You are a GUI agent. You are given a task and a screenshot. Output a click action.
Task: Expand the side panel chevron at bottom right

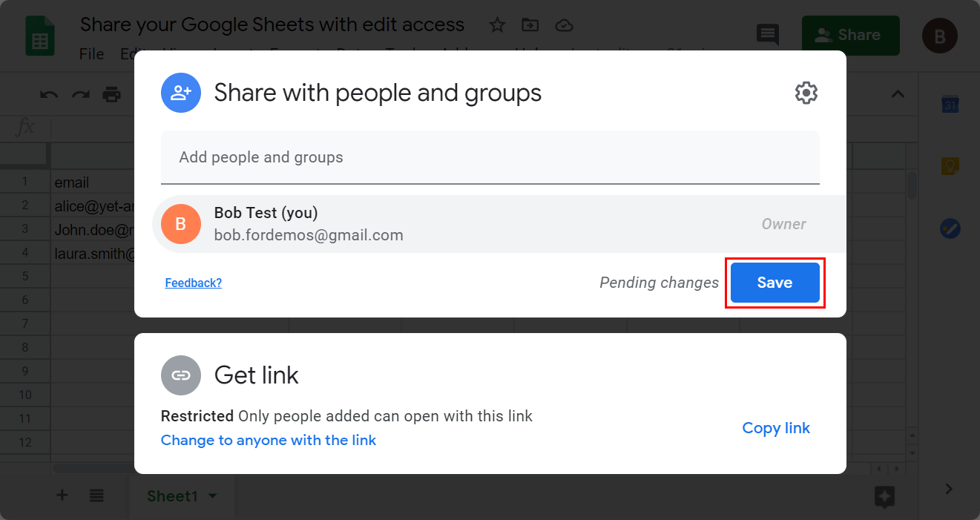click(x=949, y=488)
